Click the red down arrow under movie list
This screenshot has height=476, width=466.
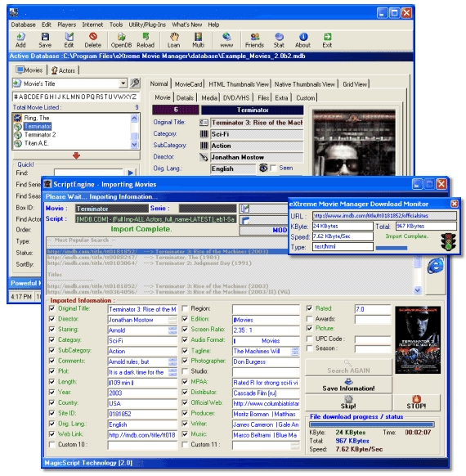click(x=76, y=155)
